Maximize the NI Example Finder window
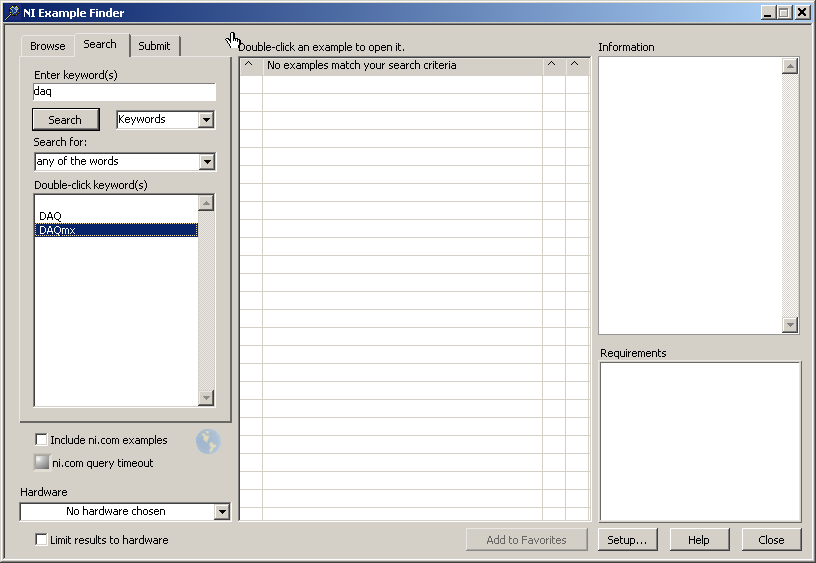Viewport: 816px width, 563px height. [784, 12]
